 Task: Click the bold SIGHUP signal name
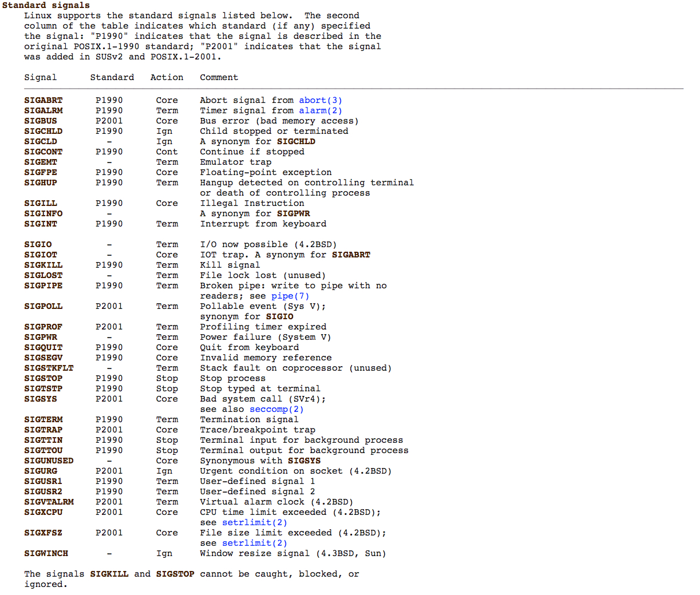pyautogui.click(x=40, y=183)
